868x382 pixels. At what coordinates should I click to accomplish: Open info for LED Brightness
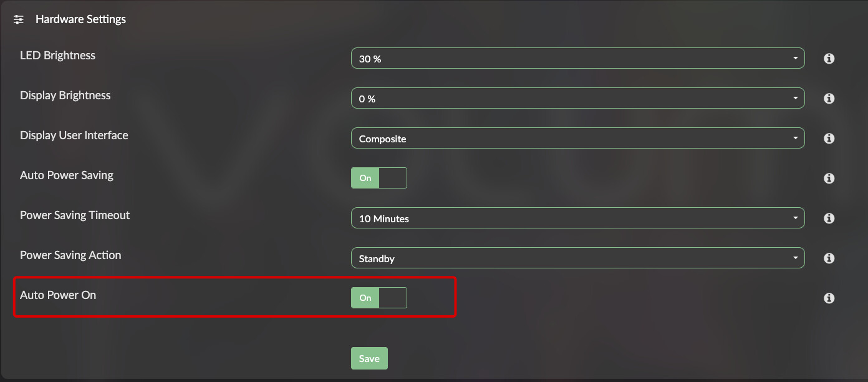point(829,59)
